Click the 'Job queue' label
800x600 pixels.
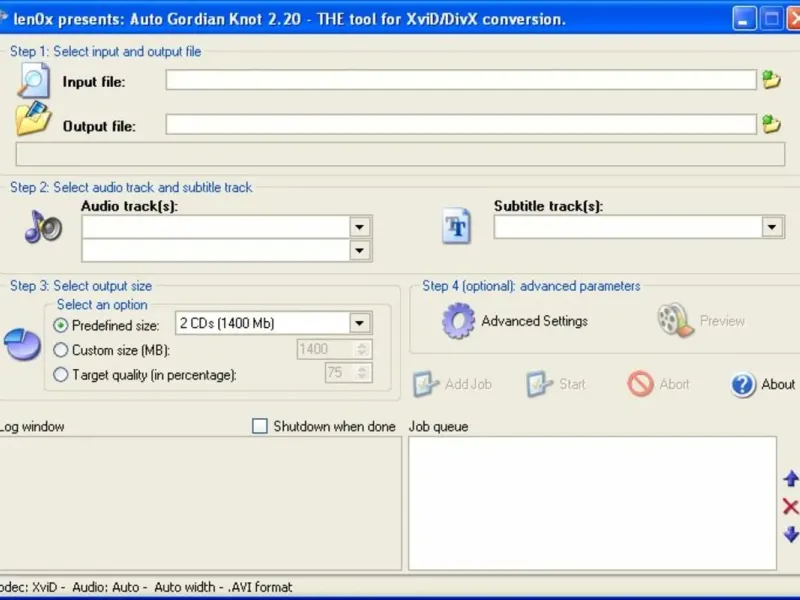(438, 427)
